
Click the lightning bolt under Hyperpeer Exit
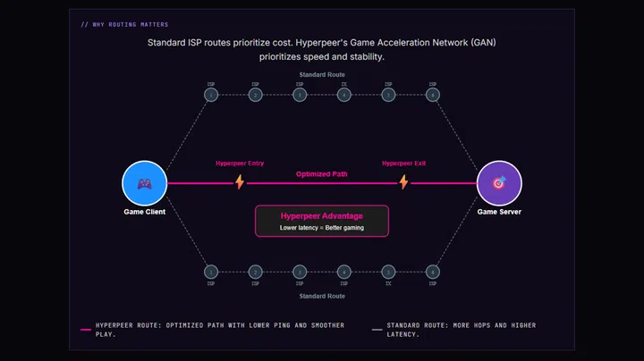[x=403, y=181]
